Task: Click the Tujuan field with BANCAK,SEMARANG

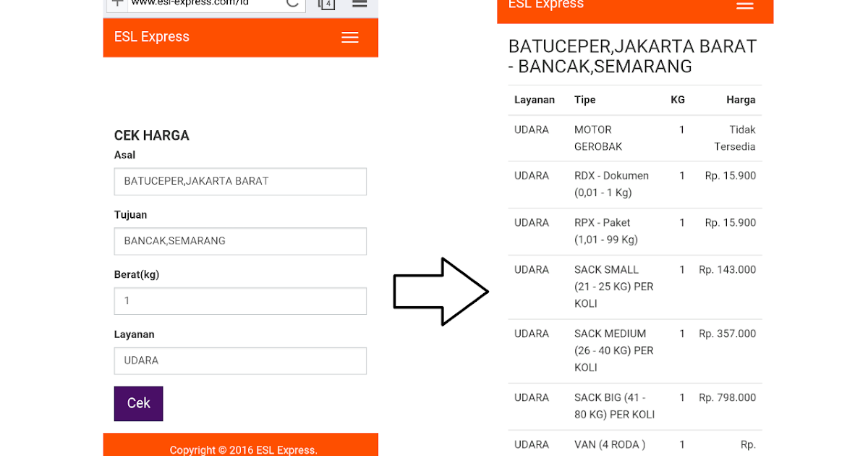Action: point(240,241)
